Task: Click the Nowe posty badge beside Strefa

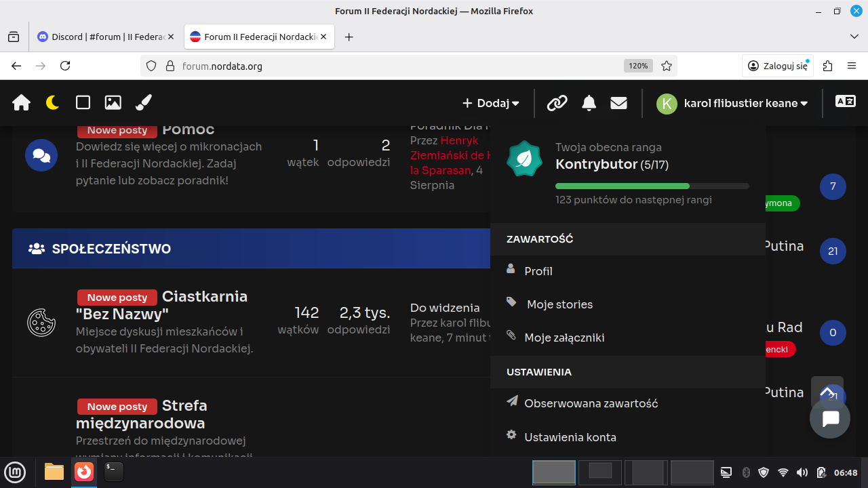Action: click(x=117, y=407)
